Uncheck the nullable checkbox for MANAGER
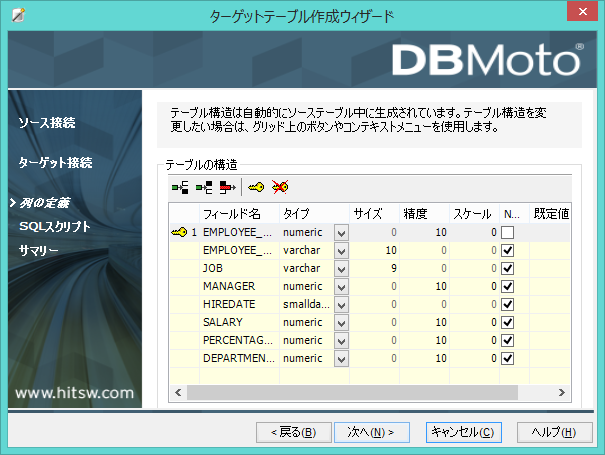Screen dimensions: 605x455 coord(507,286)
